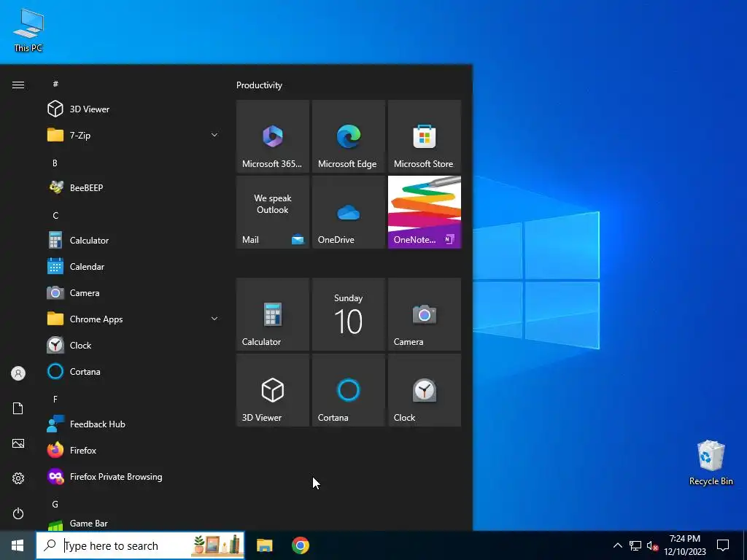Open Game Bar from the app list
The height and width of the screenshot is (560, 747).
click(133, 524)
